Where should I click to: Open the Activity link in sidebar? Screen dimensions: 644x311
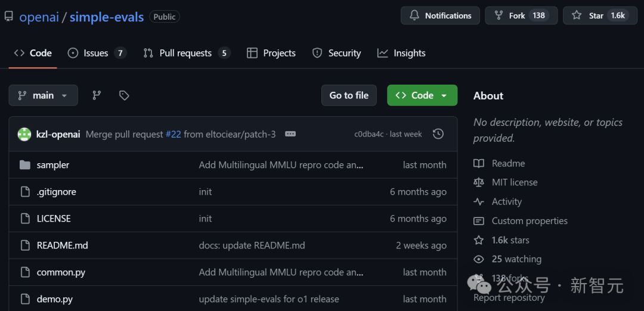pyautogui.click(x=506, y=201)
